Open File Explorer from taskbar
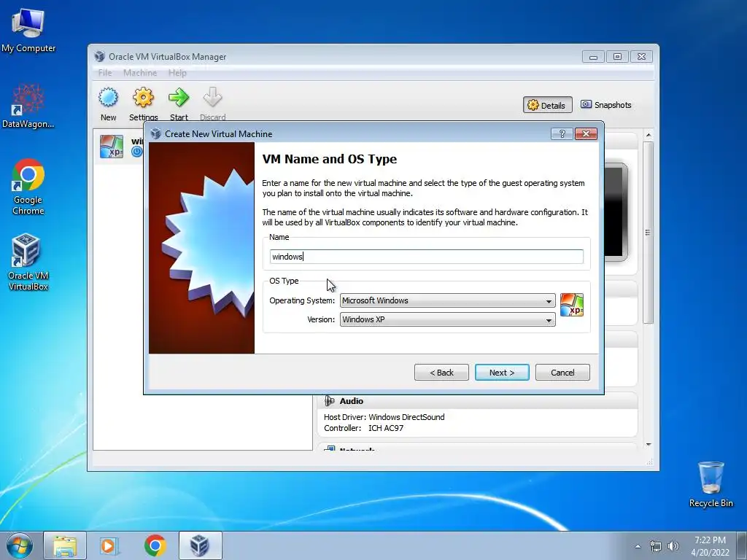The image size is (747, 560). click(65, 545)
